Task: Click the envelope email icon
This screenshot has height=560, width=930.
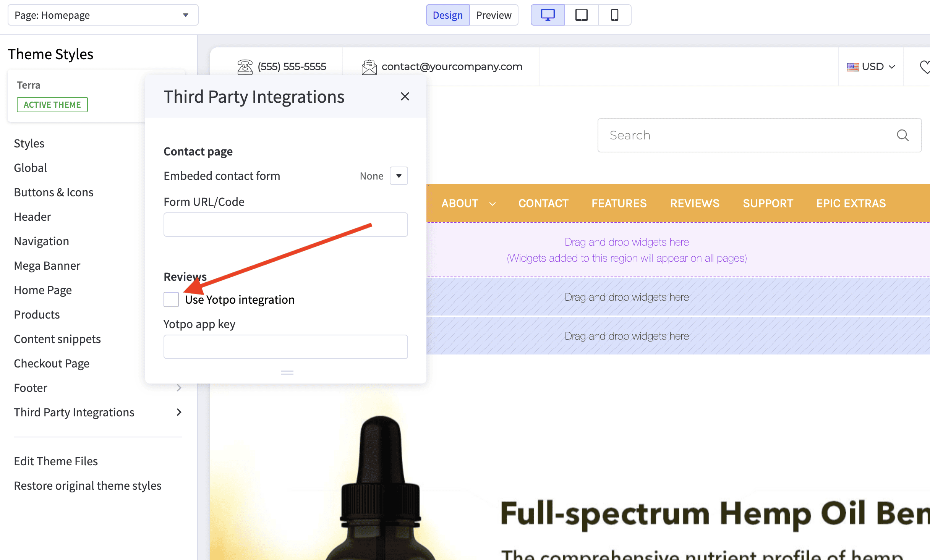Action: [x=369, y=67]
